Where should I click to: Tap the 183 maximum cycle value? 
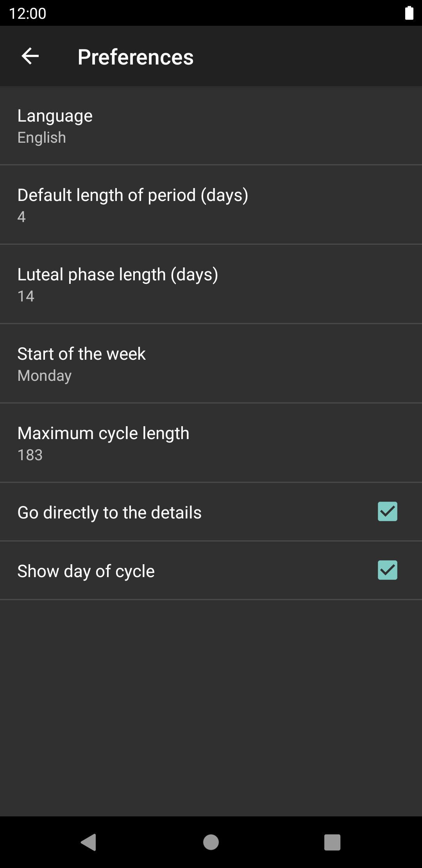(x=30, y=455)
